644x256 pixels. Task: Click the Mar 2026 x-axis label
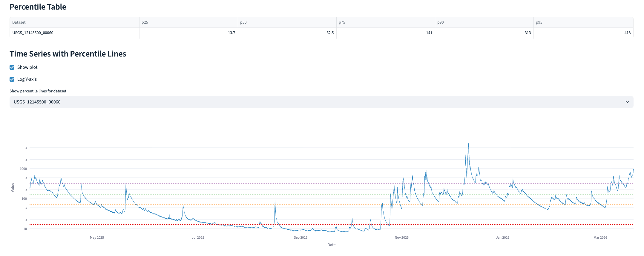[x=600, y=237]
